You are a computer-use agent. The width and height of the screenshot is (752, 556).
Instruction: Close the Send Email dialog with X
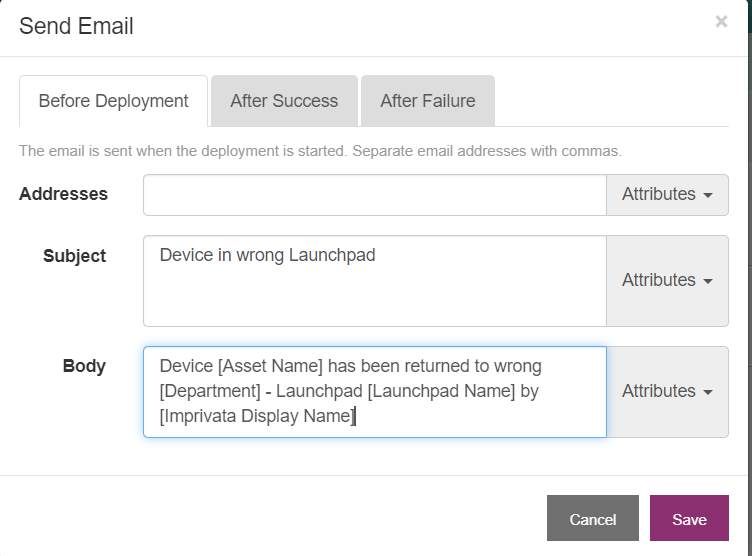coord(721,22)
